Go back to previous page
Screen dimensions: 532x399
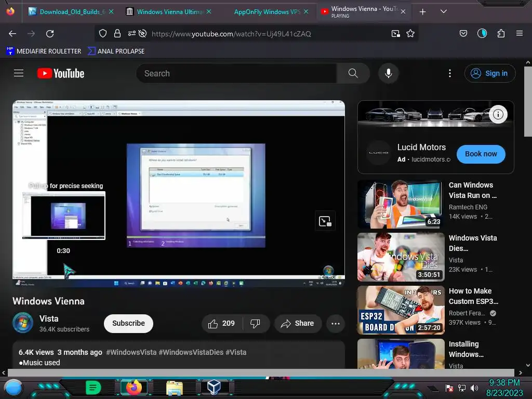[12, 34]
